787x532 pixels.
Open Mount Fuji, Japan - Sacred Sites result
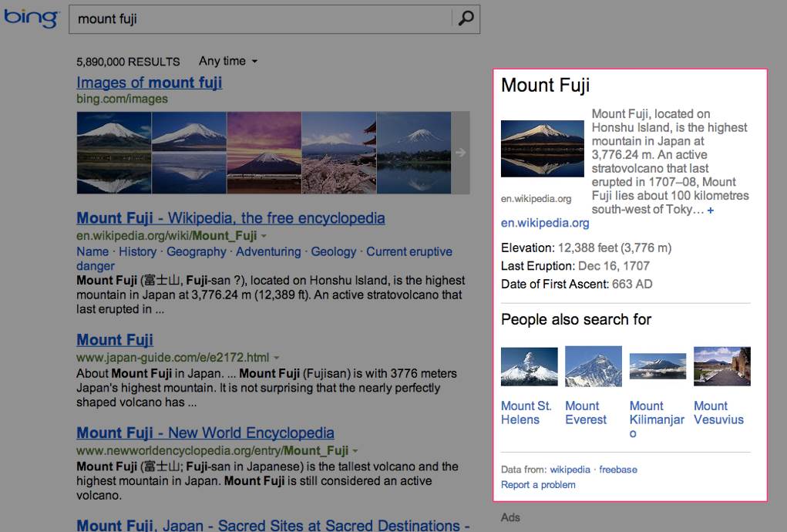click(x=273, y=525)
